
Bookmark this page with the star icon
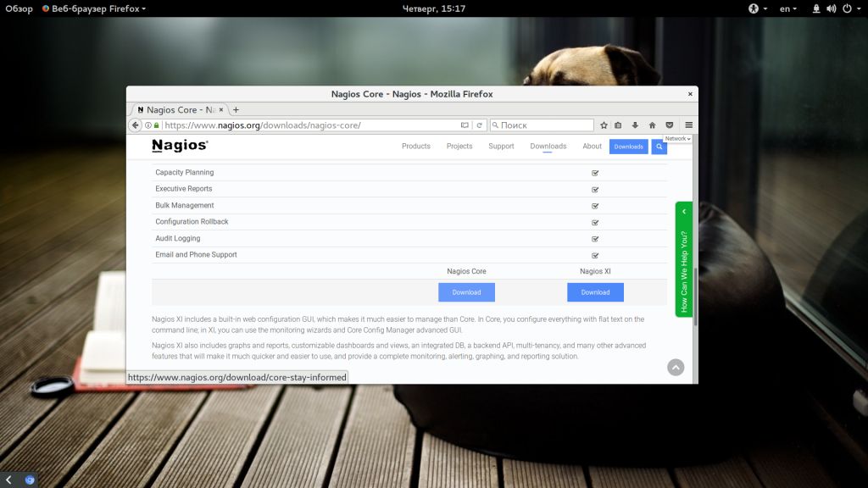tap(604, 125)
